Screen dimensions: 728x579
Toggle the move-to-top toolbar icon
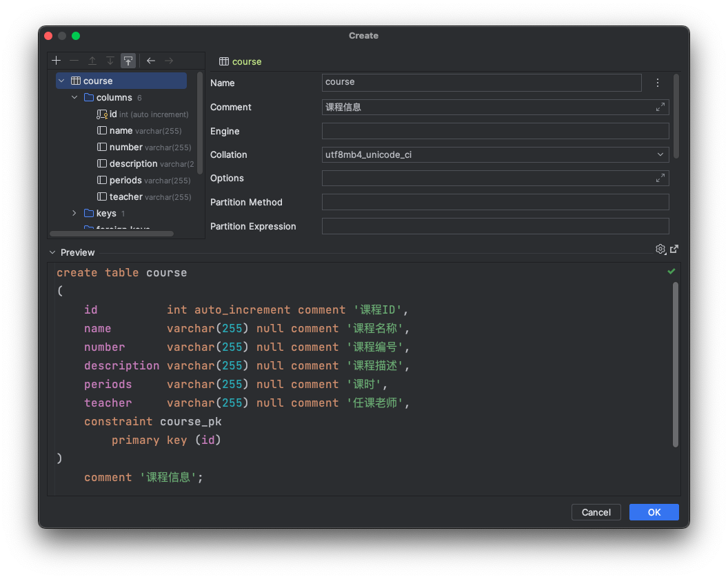click(128, 61)
